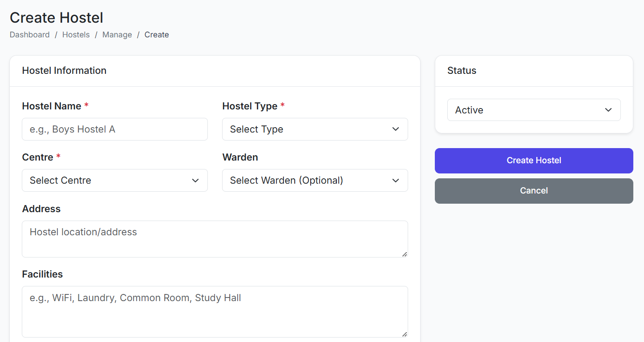Click the chevron arrow in Hostel Type field
The height and width of the screenshot is (342, 644).
395,129
